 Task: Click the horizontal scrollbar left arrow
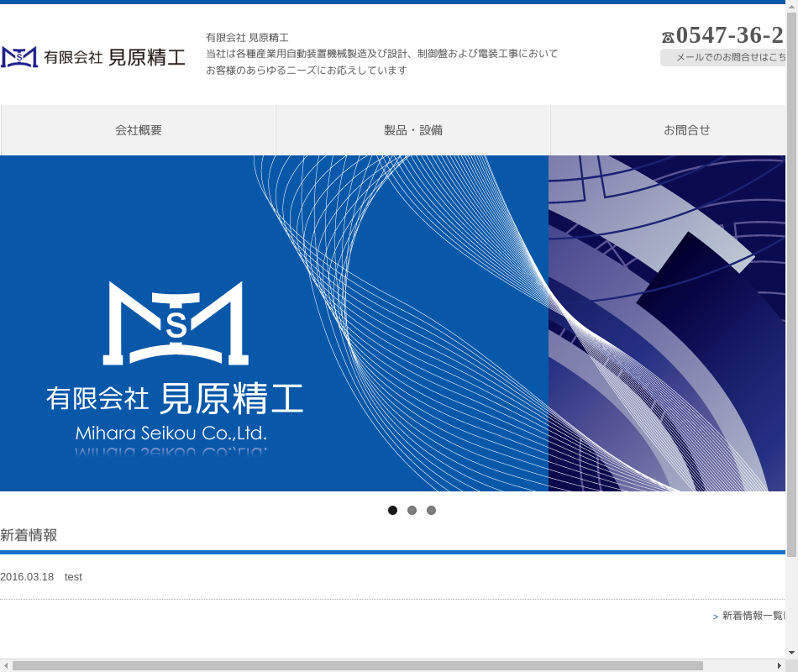[6, 665]
